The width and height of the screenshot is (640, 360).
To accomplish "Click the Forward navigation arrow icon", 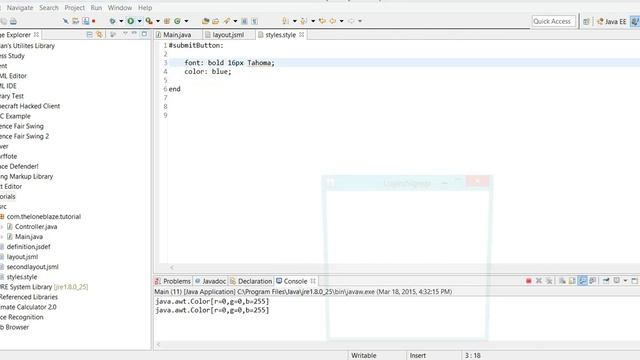I will [x=351, y=21].
